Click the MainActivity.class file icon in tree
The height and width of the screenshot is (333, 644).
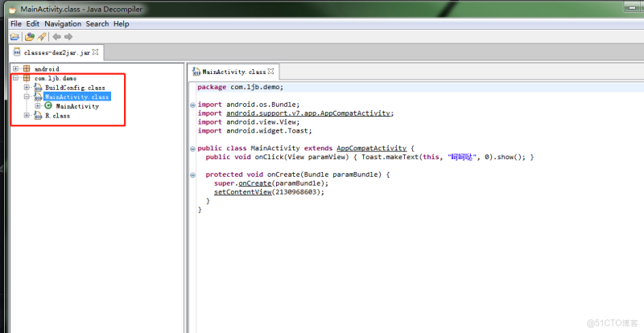pyautogui.click(x=38, y=97)
